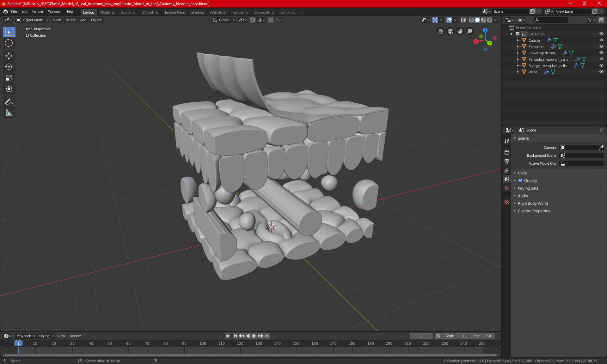Switch to material preview shading
Viewport: 607px width, 364px height.
click(x=483, y=20)
